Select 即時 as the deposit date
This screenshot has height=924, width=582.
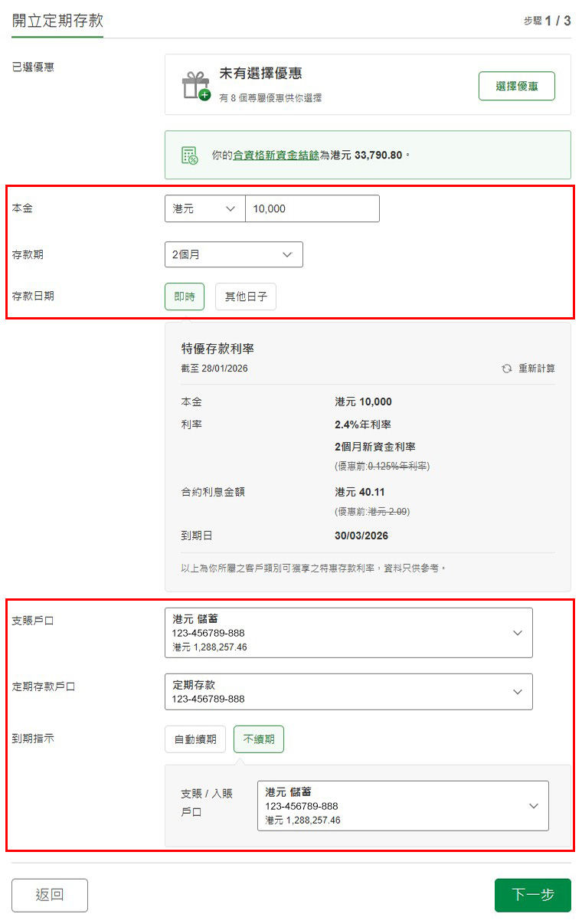185,297
